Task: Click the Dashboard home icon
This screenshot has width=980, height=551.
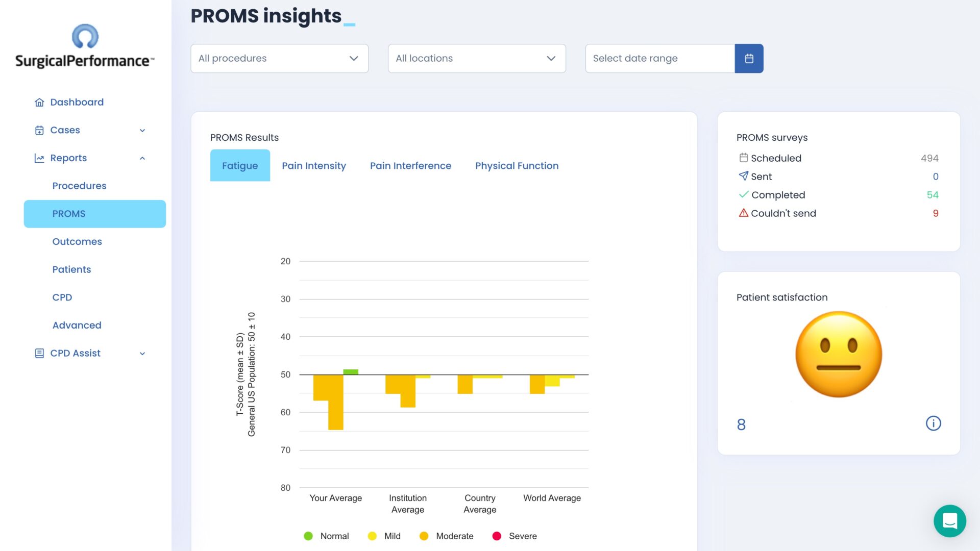Action: [39, 102]
